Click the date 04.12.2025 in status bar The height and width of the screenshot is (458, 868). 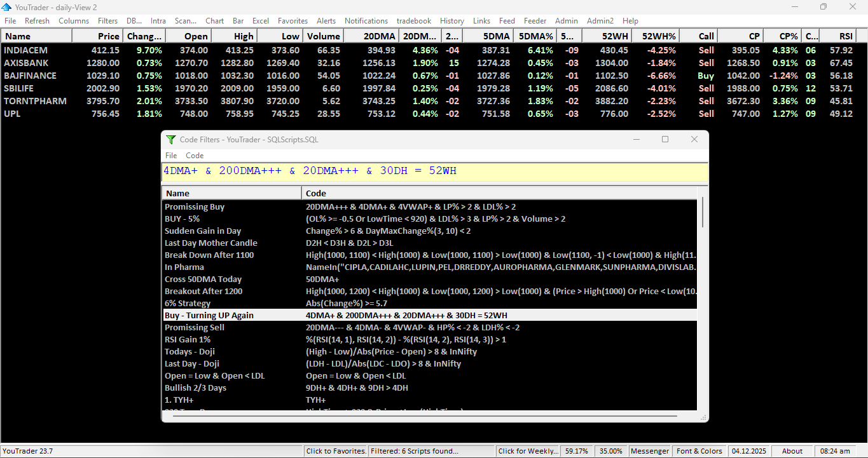pyautogui.click(x=750, y=451)
